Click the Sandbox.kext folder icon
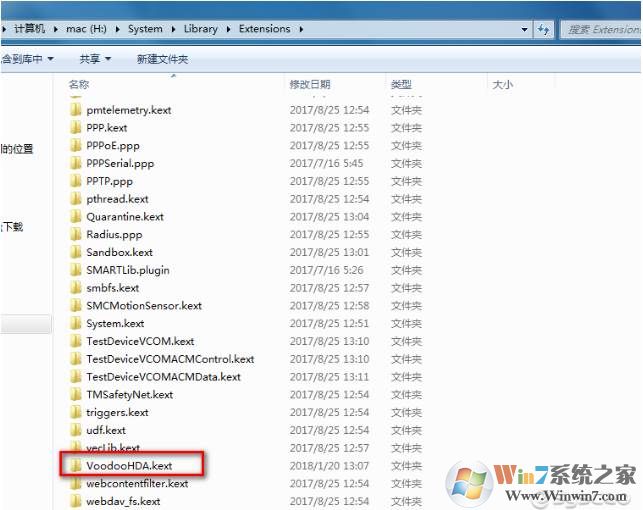The height and width of the screenshot is (510, 643). [x=76, y=252]
